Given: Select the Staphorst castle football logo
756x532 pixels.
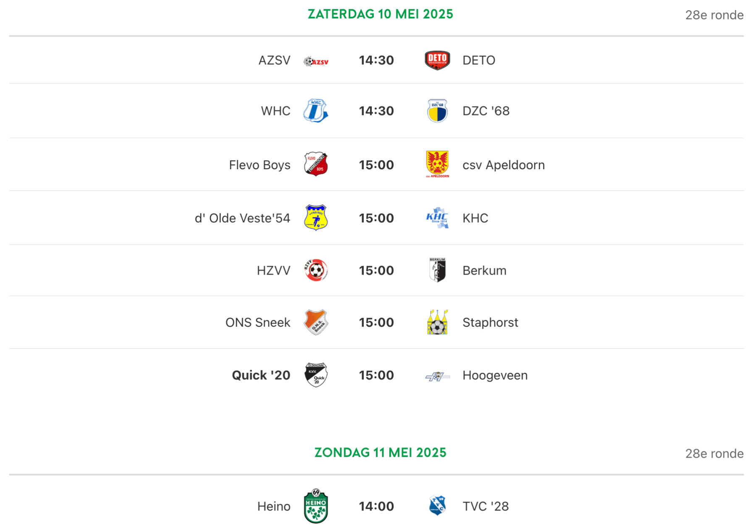Looking at the screenshot, I should pos(437,322).
